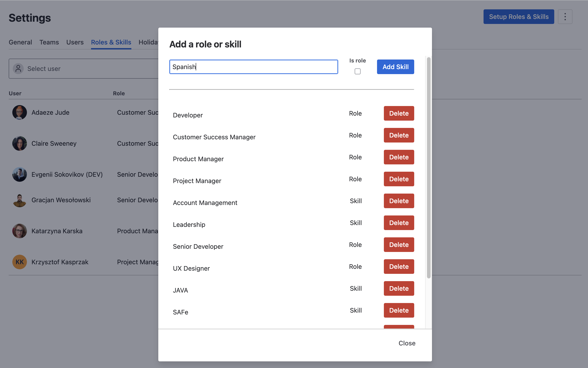Viewport: 588px width, 368px height.
Task: Switch to the Teams tab
Action: point(49,42)
